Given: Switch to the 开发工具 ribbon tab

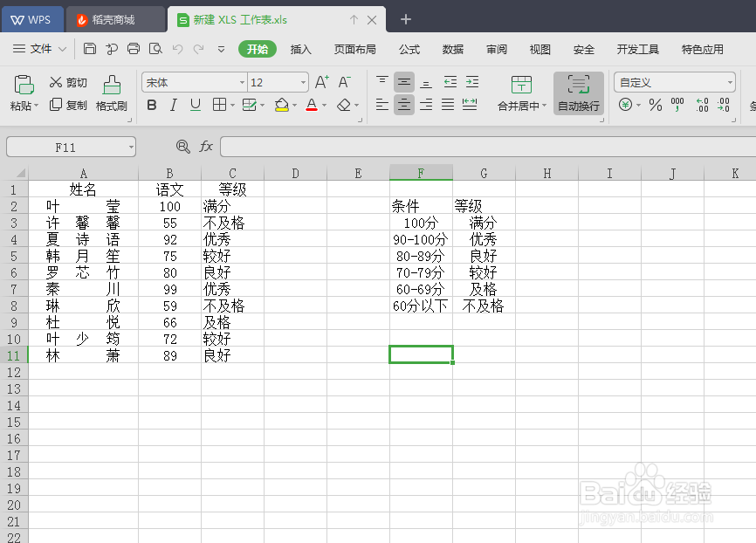Looking at the screenshot, I should pos(637,49).
